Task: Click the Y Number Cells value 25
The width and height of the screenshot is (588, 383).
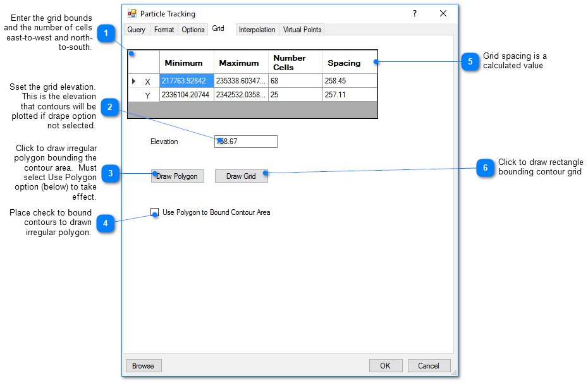Action: (295, 95)
